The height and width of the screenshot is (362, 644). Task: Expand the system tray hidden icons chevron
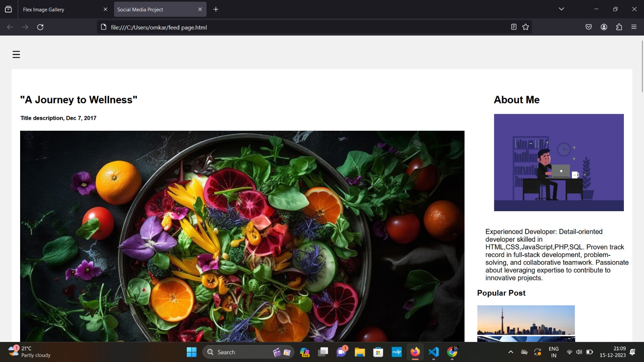pos(511,352)
